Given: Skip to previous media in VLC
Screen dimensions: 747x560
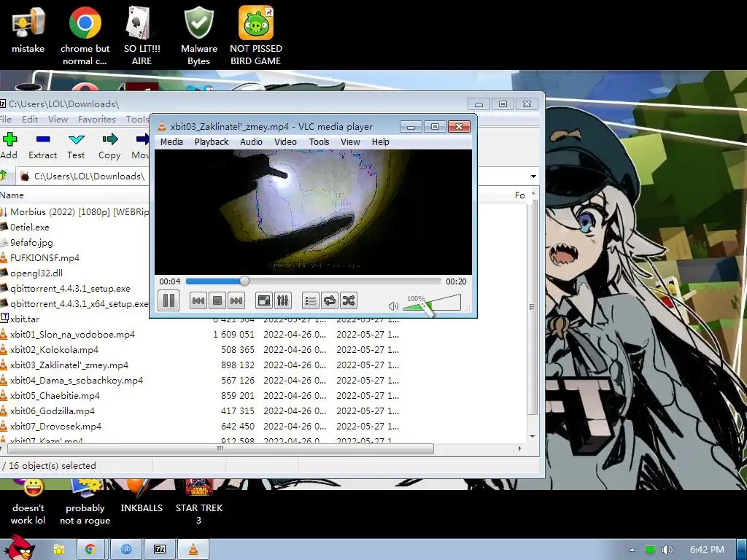Looking at the screenshot, I should [x=198, y=300].
